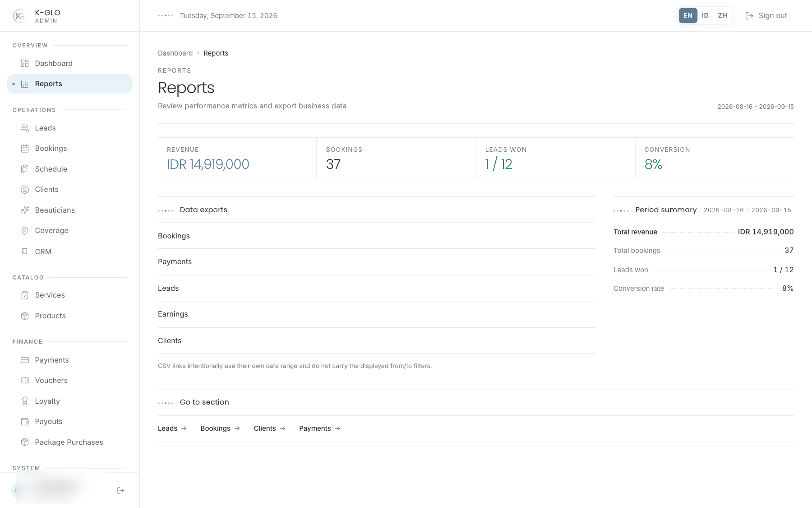
Task: Download the Earnings data export
Action: pyautogui.click(x=377, y=314)
